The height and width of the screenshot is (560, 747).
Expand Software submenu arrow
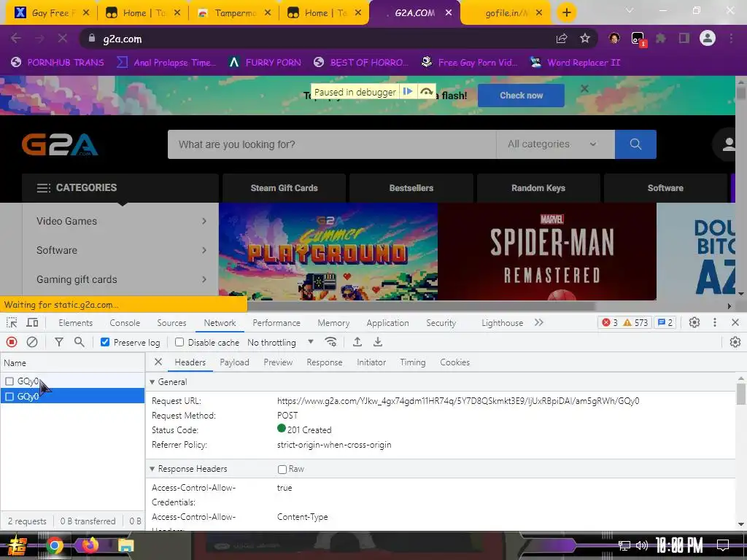[204, 250]
